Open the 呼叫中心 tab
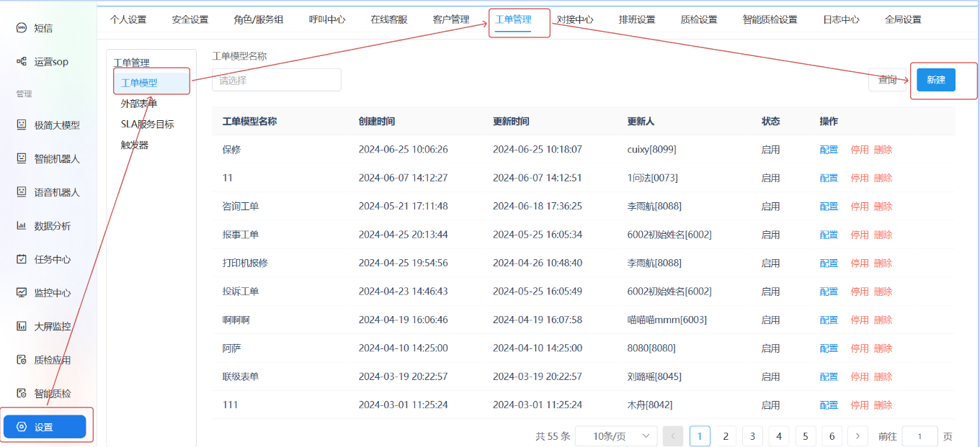980x447 pixels. click(327, 19)
